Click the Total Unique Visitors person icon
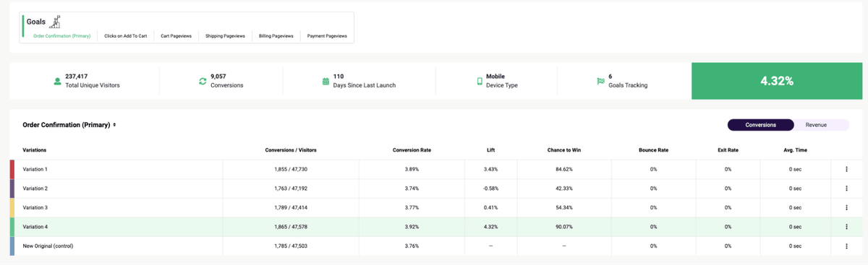 coord(57,81)
